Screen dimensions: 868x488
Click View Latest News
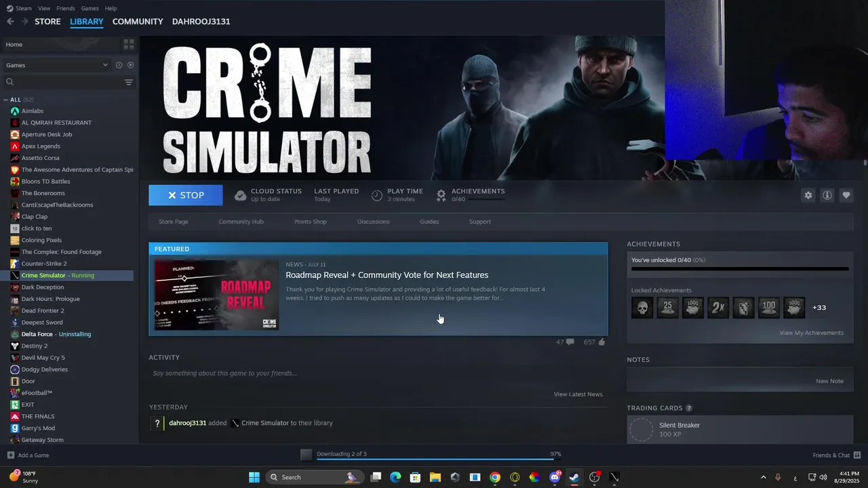point(578,394)
